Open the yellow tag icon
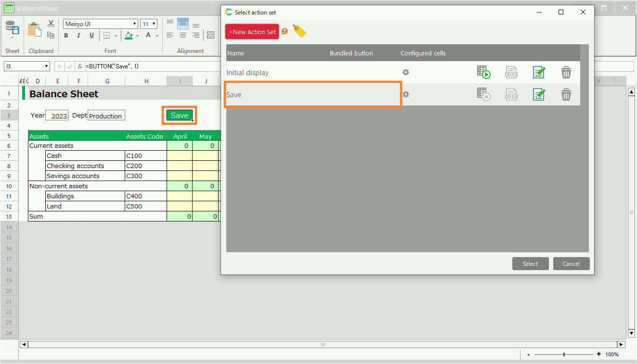637x364 pixels. coord(299,32)
